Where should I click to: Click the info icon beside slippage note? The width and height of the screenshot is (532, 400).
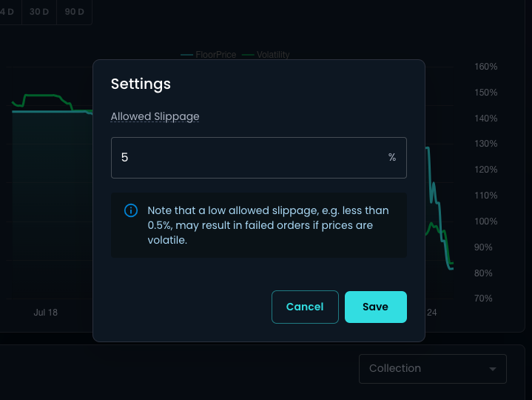131,210
